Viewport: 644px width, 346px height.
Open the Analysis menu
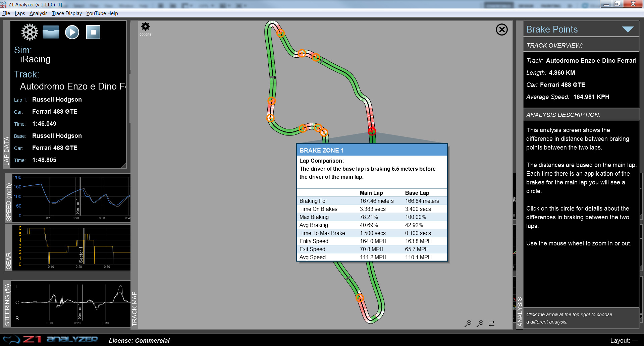[38, 13]
